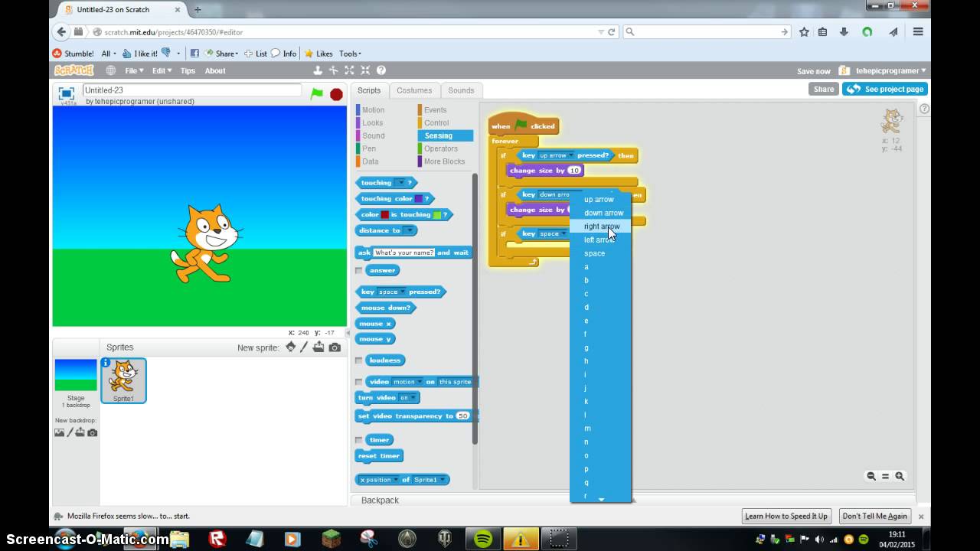Choose up arrow from key list
The image size is (980, 551).
click(x=601, y=200)
